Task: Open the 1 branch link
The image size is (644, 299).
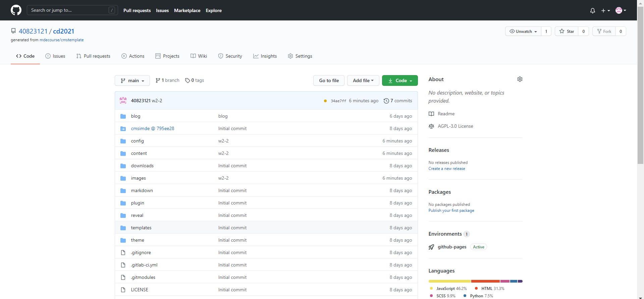Action: [167, 80]
